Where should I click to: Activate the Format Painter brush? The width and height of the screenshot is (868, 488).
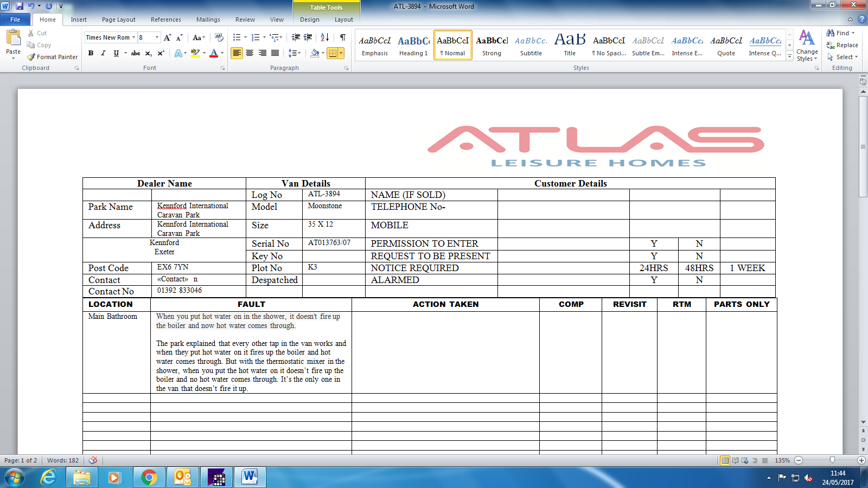point(53,57)
